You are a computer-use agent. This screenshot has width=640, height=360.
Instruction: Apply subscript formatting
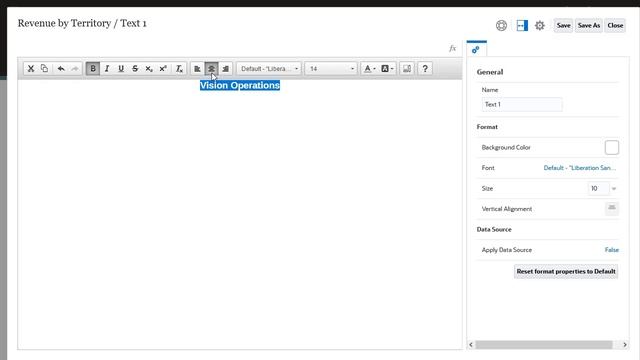pos(149,69)
